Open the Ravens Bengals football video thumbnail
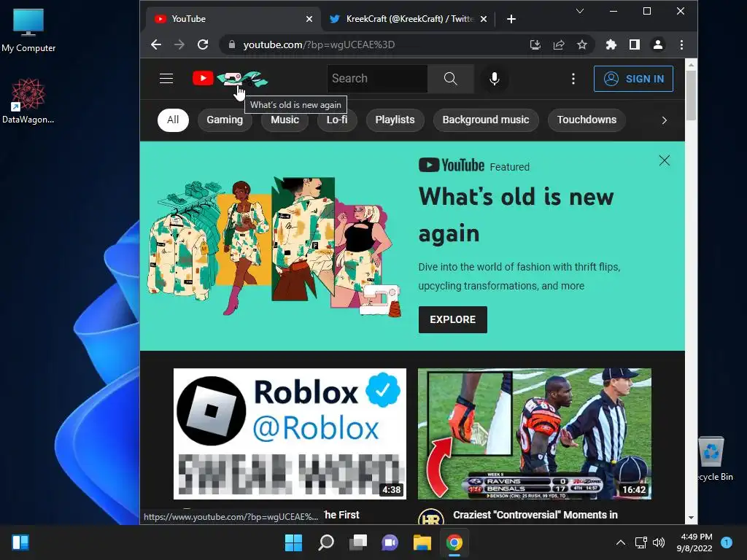The width and height of the screenshot is (747, 560). [535, 433]
